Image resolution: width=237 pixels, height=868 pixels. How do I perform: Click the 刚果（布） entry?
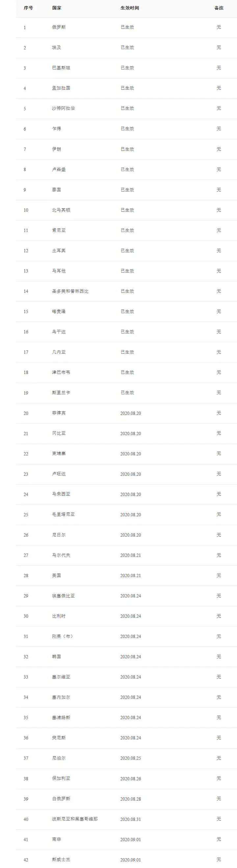(x=62, y=636)
